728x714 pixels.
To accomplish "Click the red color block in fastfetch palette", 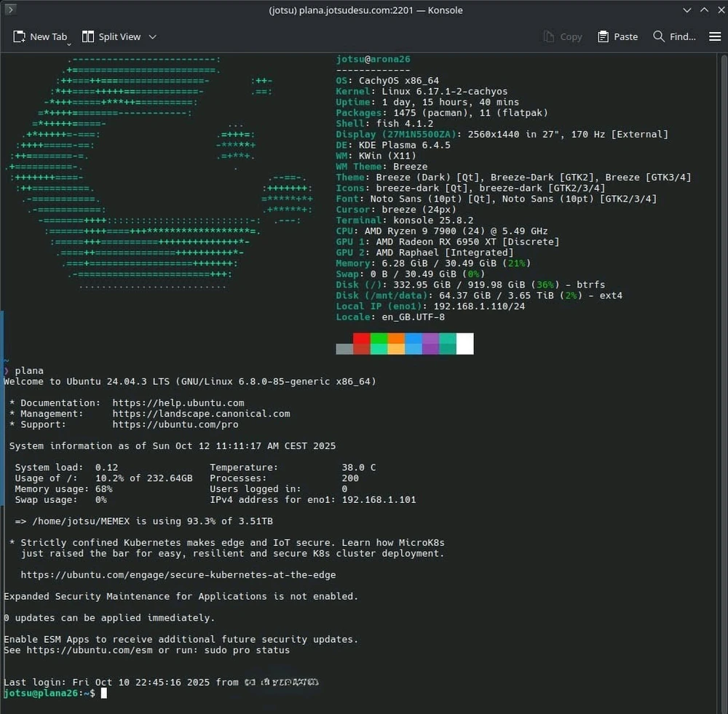I will tap(362, 344).
